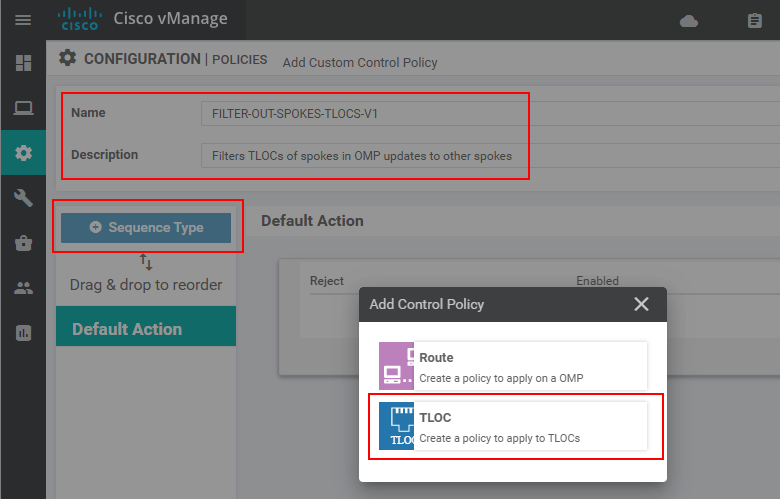Open Monitor from the sidebar

pos(23,108)
